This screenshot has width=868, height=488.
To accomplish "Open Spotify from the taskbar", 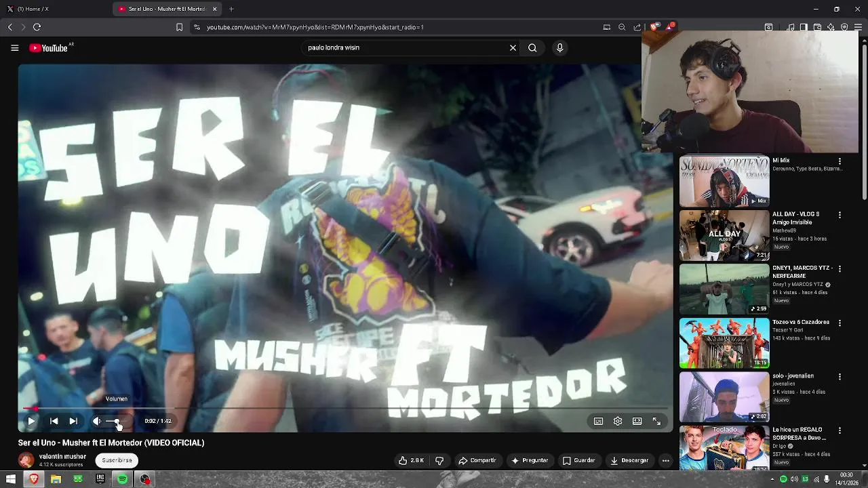I will pos(122,479).
